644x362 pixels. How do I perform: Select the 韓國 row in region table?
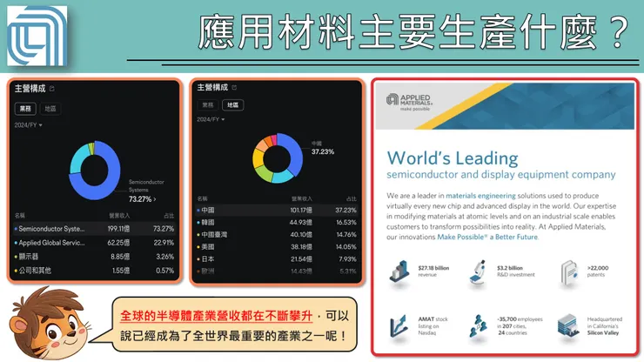click(278, 222)
